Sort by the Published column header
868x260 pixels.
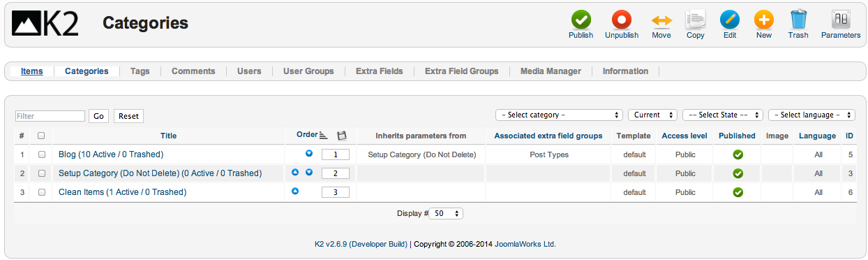(x=737, y=136)
